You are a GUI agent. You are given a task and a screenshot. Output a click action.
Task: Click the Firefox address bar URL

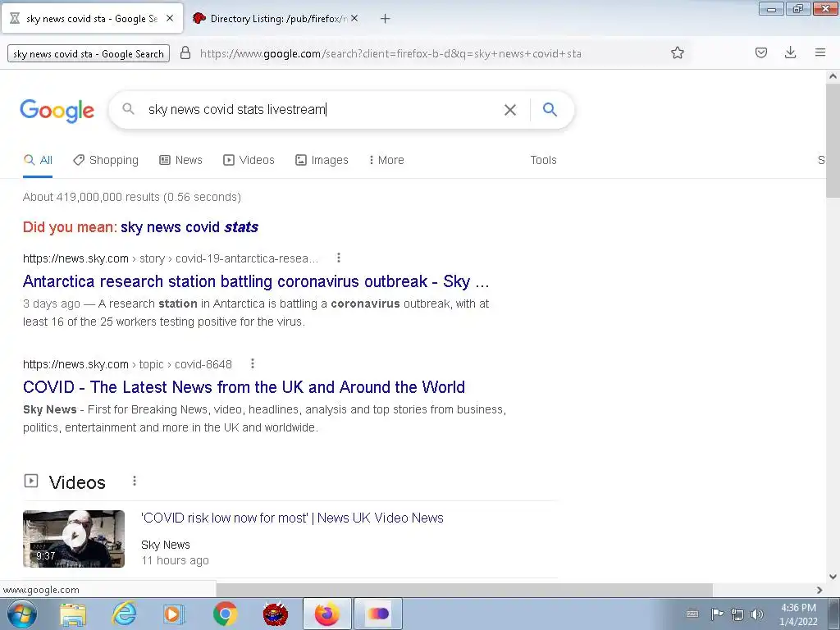(x=391, y=53)
